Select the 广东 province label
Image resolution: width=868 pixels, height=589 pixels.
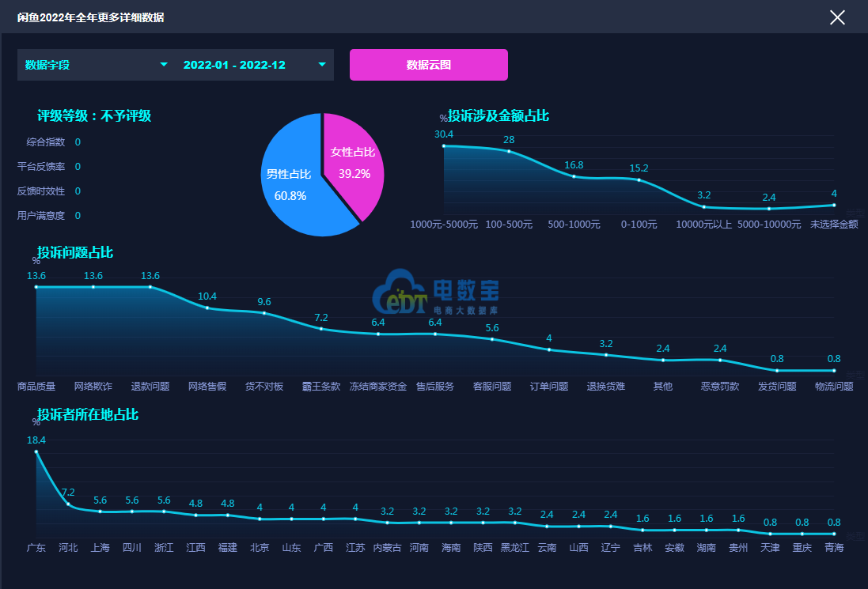point(36,548)
